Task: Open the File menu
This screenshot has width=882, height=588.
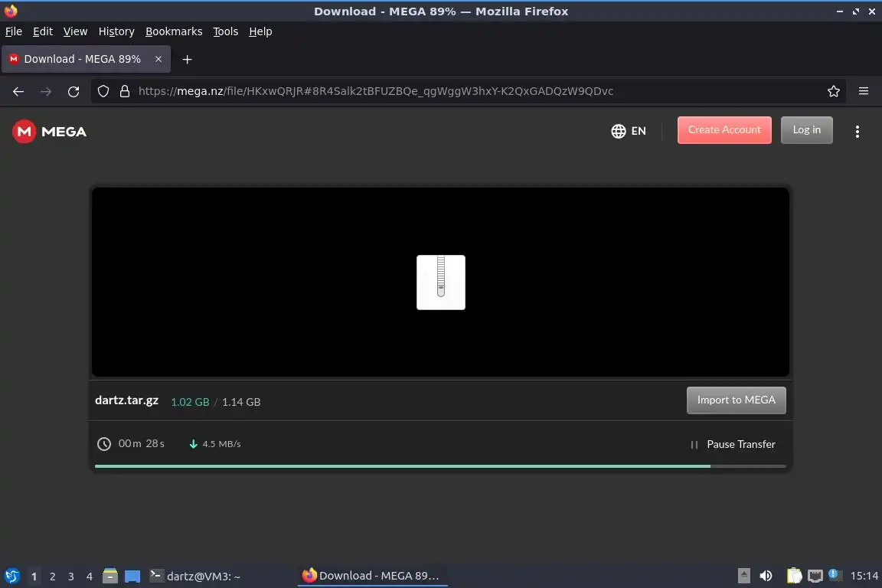Action: (14, 31)
